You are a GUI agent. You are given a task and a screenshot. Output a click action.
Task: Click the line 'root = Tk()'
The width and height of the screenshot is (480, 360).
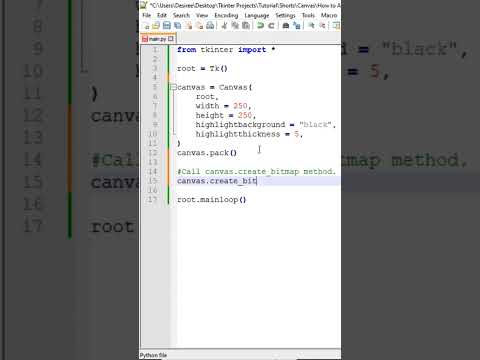(202, 68)
